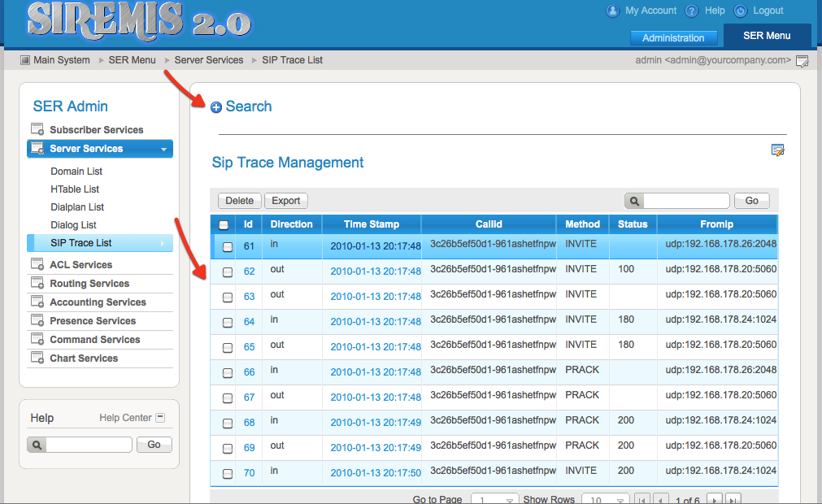Click the My Account person icon
Viewport: 822px width, 504px height.
pos(613,11)
